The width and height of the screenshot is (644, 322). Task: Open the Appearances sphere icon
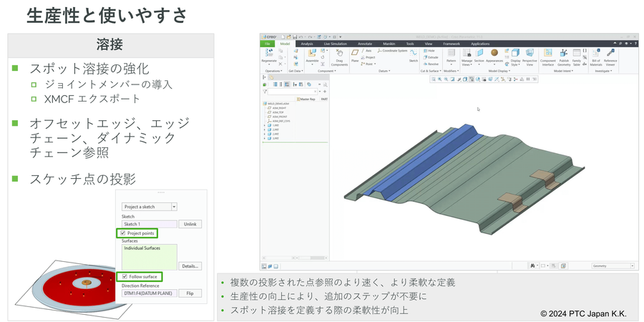click(x=494, y=54)
